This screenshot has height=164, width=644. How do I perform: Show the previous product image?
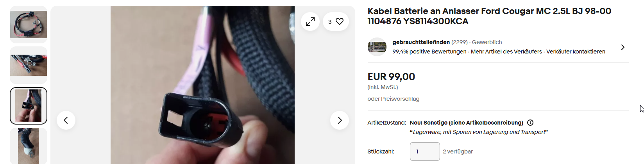tap(66, 120)
